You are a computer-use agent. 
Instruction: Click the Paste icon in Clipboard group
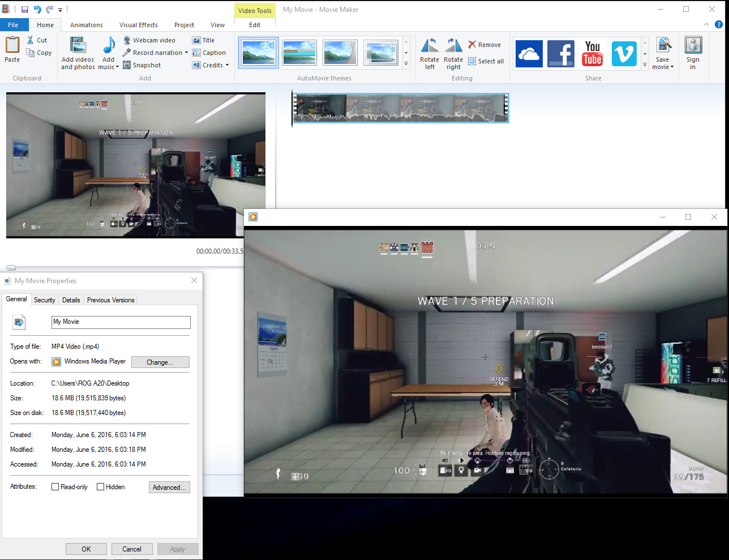tap(12, 45)
